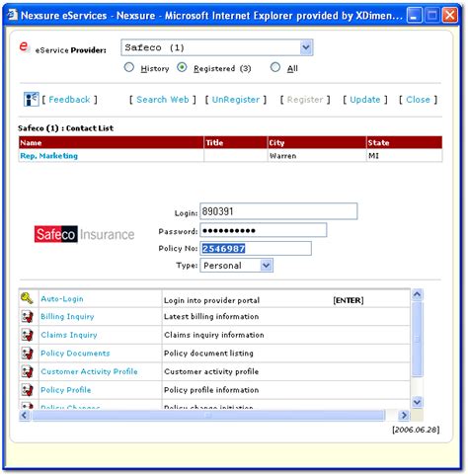Click the icon beside Policy Profile

(x=28, y=390)
